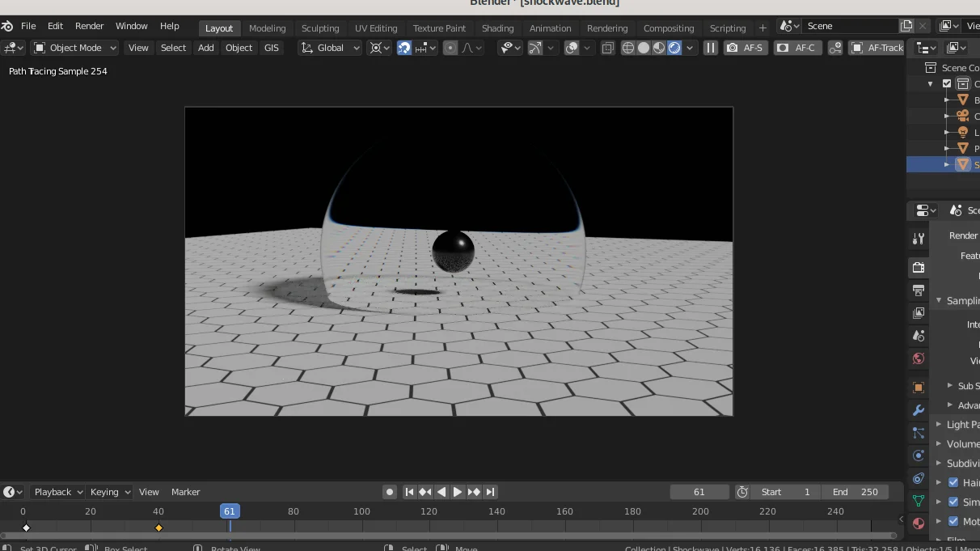Open the Material properties tab
Screen dimensions: 980x551
[918, 523]
